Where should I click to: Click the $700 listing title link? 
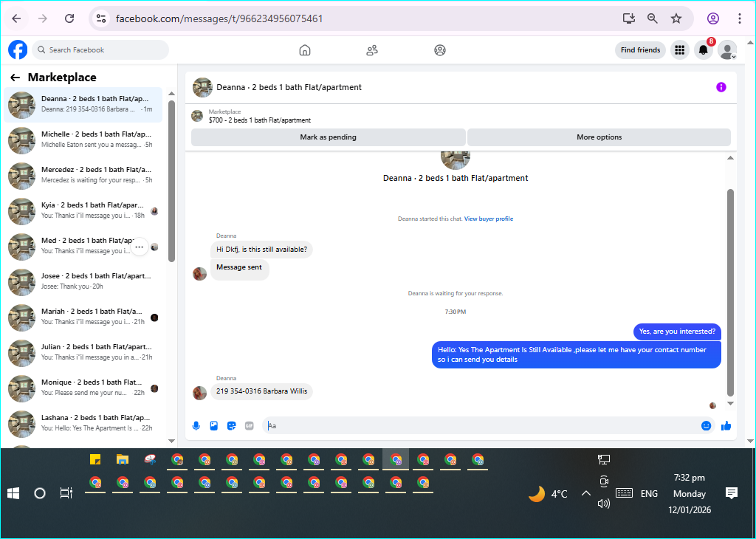tap(260, 120)
